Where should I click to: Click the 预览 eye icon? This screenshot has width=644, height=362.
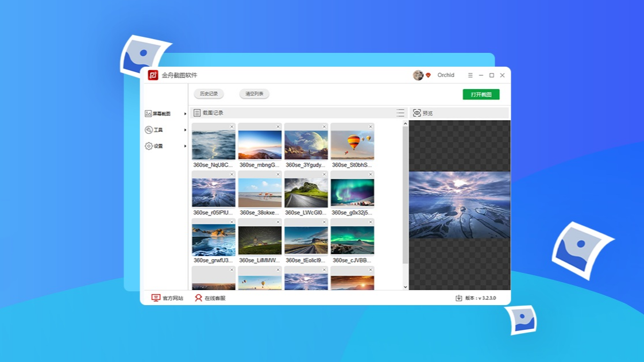pos(417,113)
